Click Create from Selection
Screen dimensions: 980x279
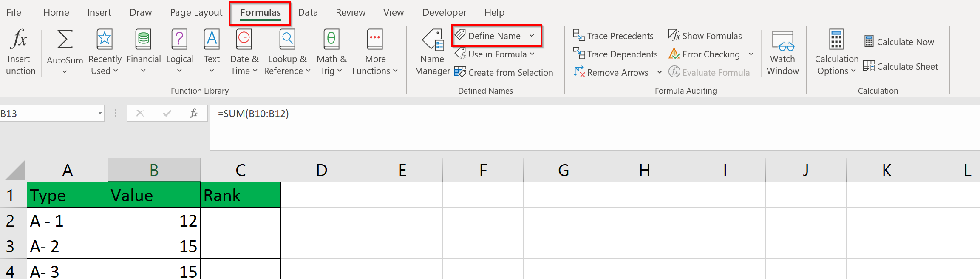tap(504, 73)
